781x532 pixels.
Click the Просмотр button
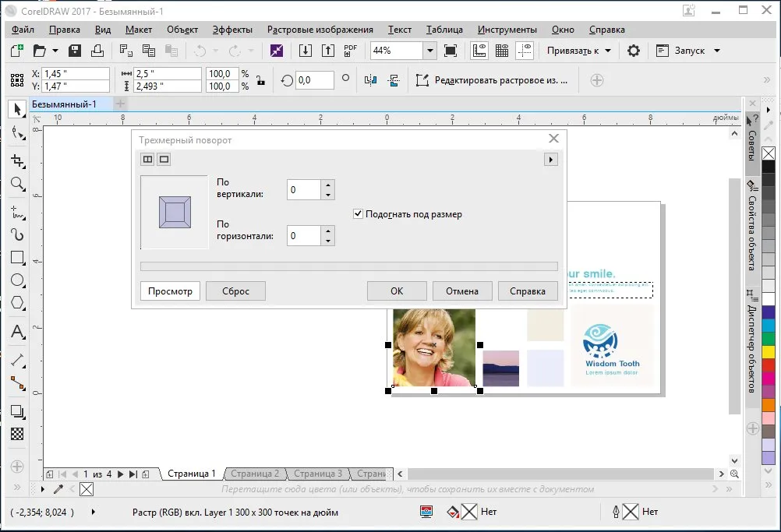coord(170,291)
